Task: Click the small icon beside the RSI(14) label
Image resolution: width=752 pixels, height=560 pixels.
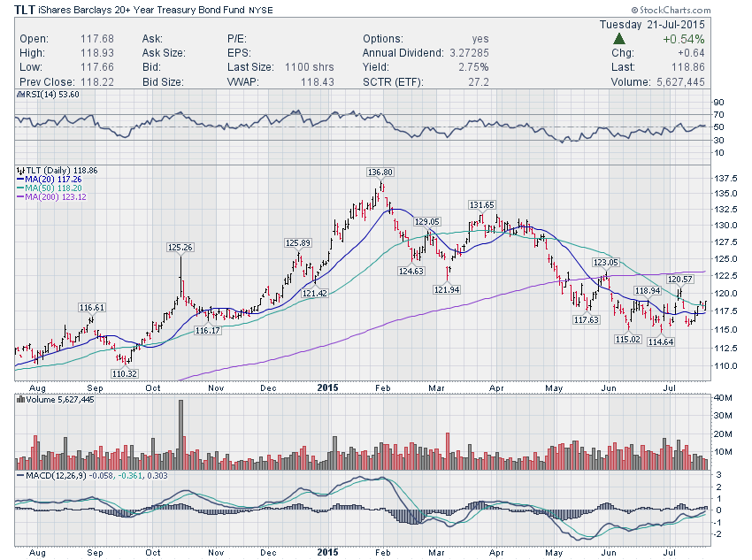Action: pos(20,95)
